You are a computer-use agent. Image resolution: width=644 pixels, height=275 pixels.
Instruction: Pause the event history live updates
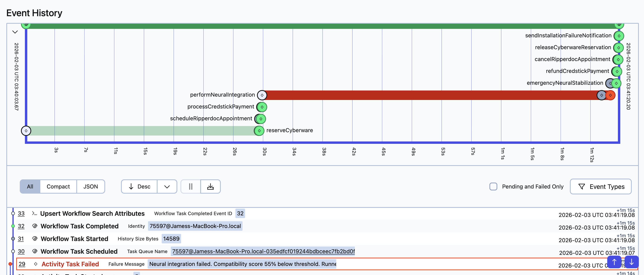(x=191, y=186)
